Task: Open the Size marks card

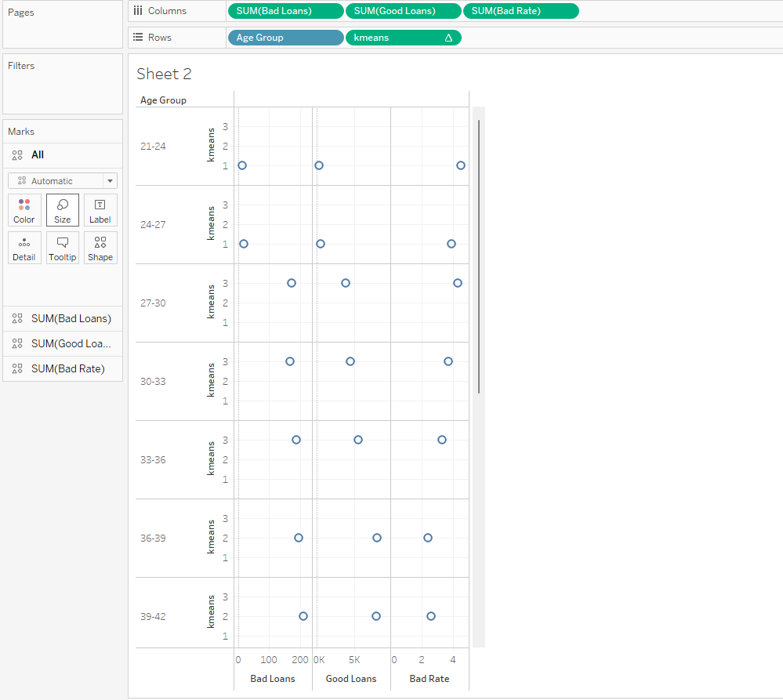Action: [x=63, y=210]
